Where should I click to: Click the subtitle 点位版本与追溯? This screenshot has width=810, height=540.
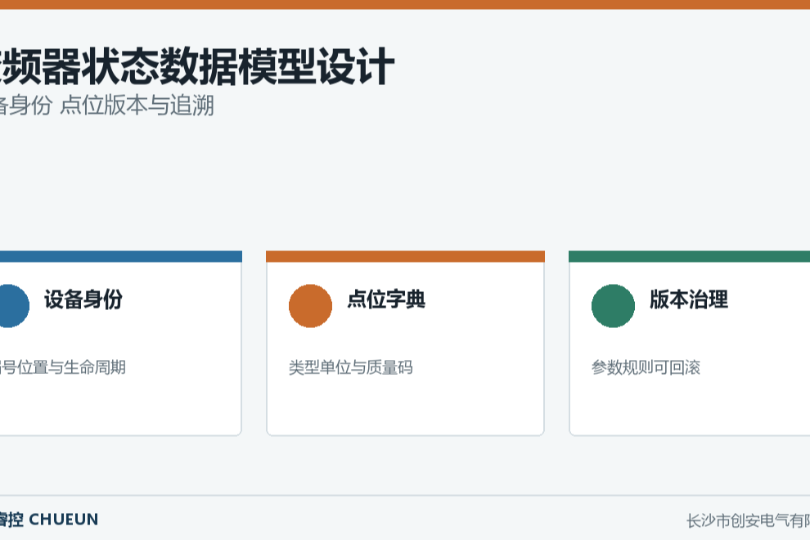click(x=137, y=105)
